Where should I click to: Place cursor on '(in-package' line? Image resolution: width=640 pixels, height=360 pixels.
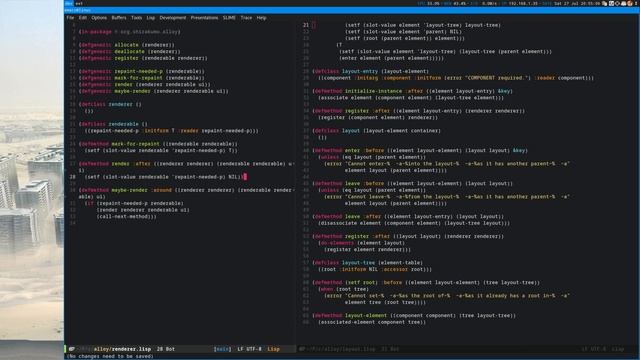(130, 31)
